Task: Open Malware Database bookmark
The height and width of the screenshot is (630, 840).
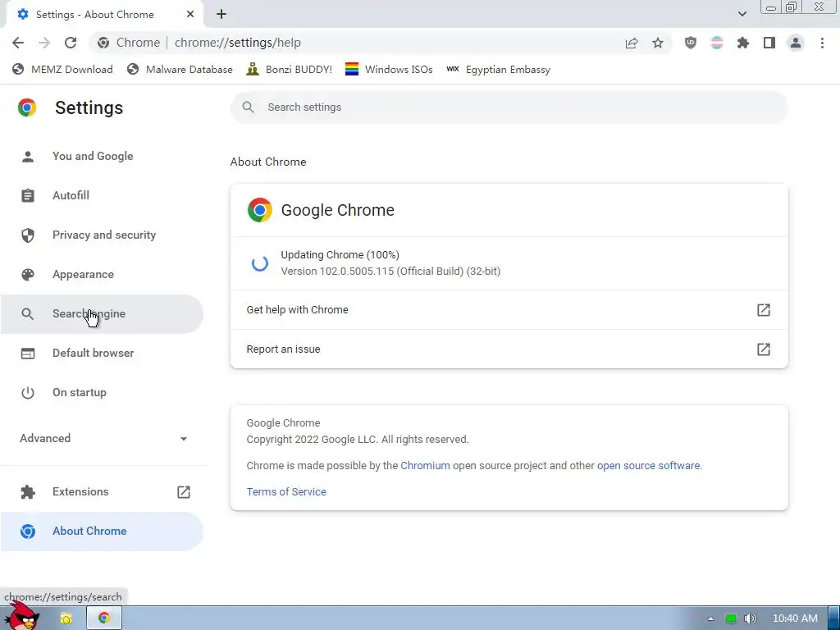Action: [x=180, y=70]
